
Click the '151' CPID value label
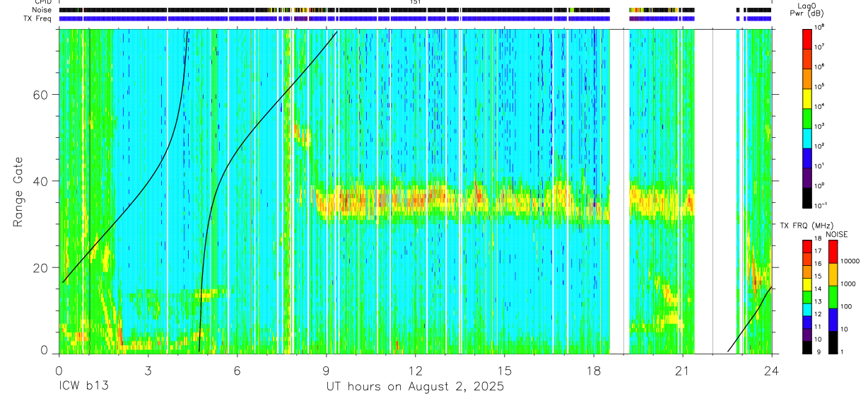(415, 2)
